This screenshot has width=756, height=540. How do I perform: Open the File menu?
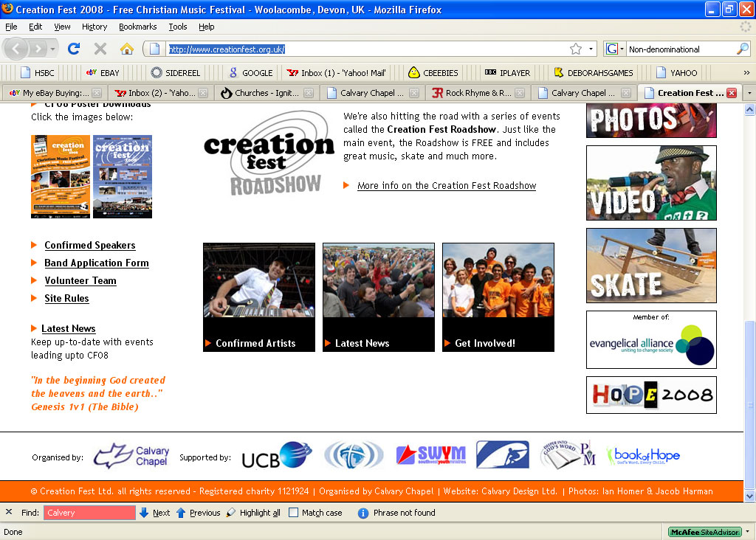[11, 27]
